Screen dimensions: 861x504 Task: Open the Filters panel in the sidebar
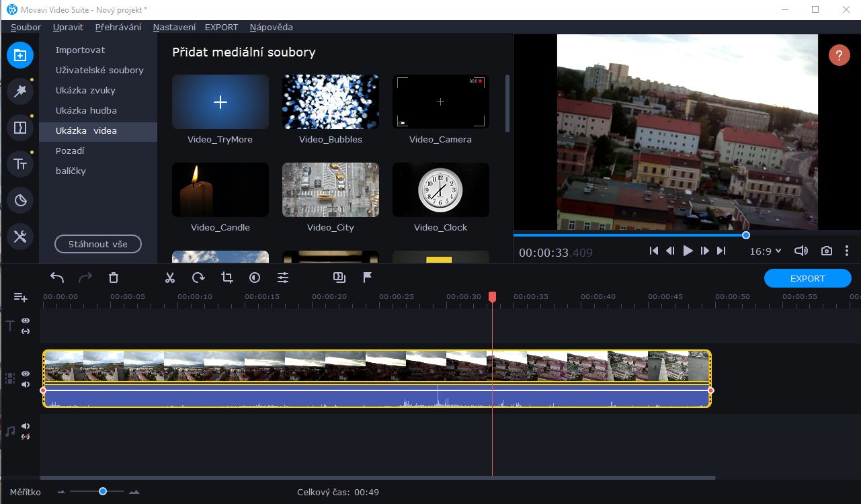point(19,91)
